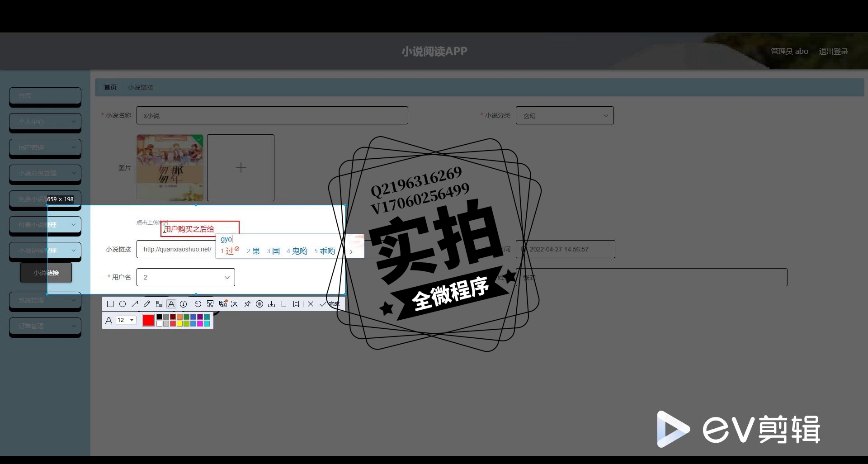Image resolution: width=868 pixels, height=464 pixels.
Task: Pick the orange color swatch
Action: [x=179, y=317]
